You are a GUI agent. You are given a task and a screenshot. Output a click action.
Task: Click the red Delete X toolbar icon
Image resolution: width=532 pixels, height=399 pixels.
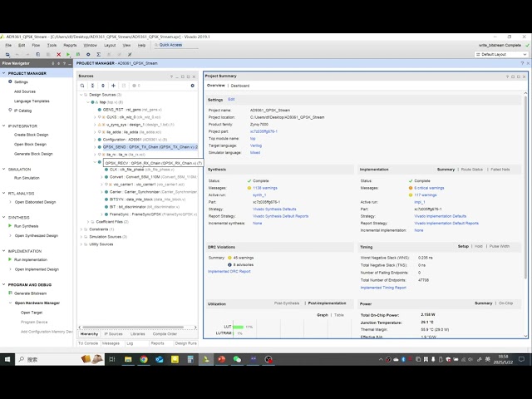pos(57,54)
